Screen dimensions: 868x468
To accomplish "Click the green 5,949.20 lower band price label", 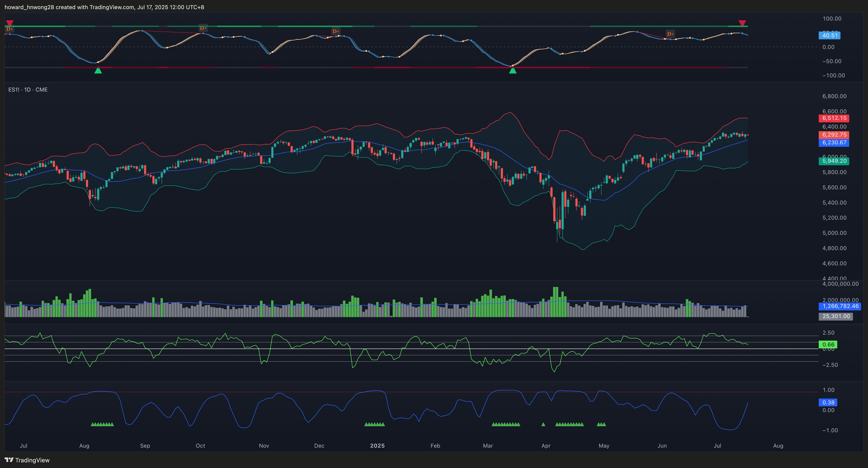I will (834, 161).
